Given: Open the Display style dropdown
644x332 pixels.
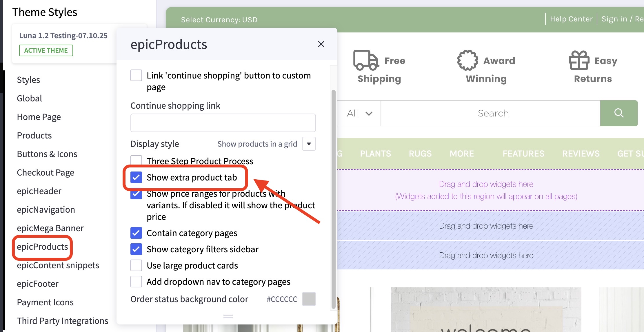Looking at the screenshot, I should (x=308, y=144).
